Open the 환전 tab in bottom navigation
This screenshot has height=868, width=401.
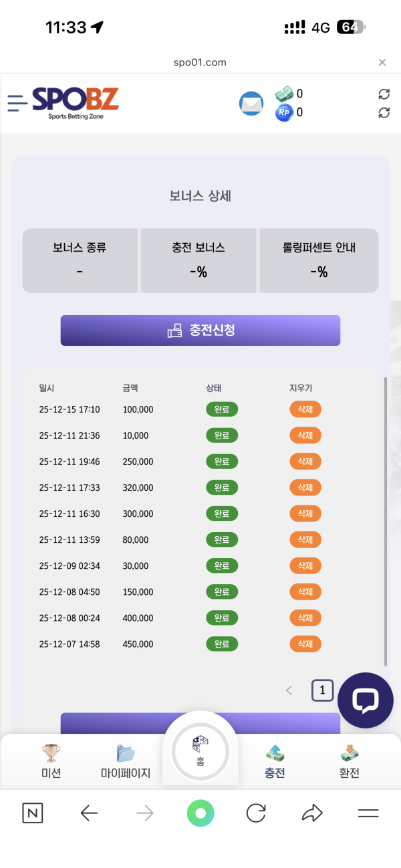pos(349,761)
